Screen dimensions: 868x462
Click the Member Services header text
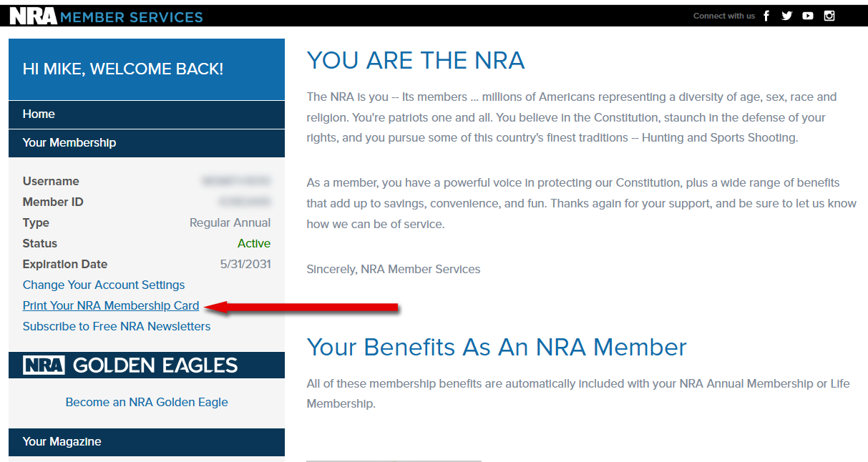(x=132, y=16)
